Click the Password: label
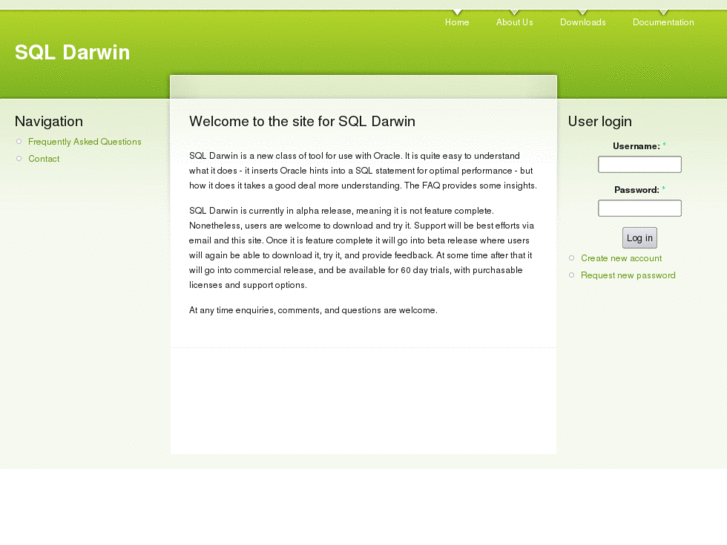 tap(637, 190)
